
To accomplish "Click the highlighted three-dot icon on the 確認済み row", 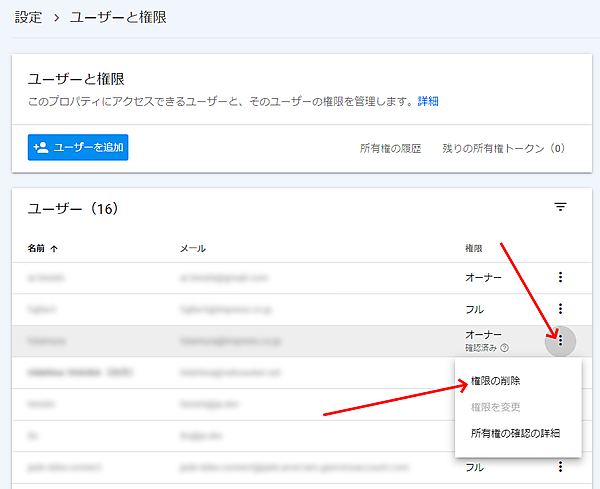I will pyautogui.click(x=561, y=341).
